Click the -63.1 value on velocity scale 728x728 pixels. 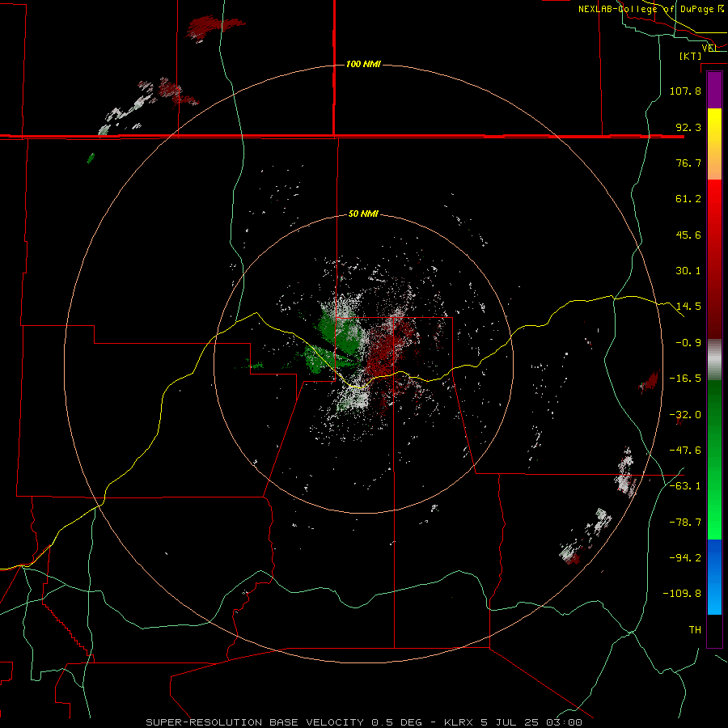coord(685,486)
